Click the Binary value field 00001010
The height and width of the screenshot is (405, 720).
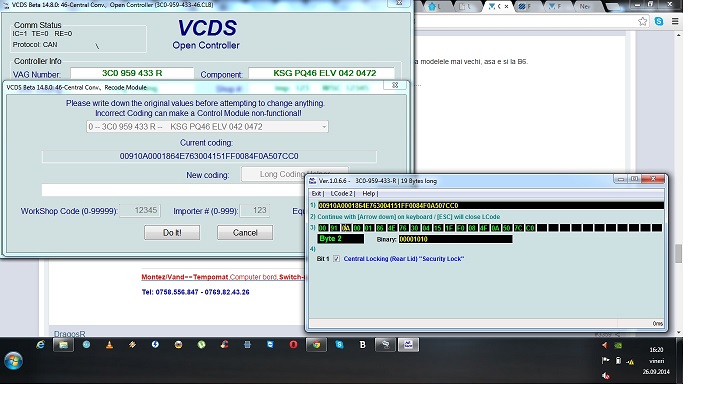[x=455, y=239]
